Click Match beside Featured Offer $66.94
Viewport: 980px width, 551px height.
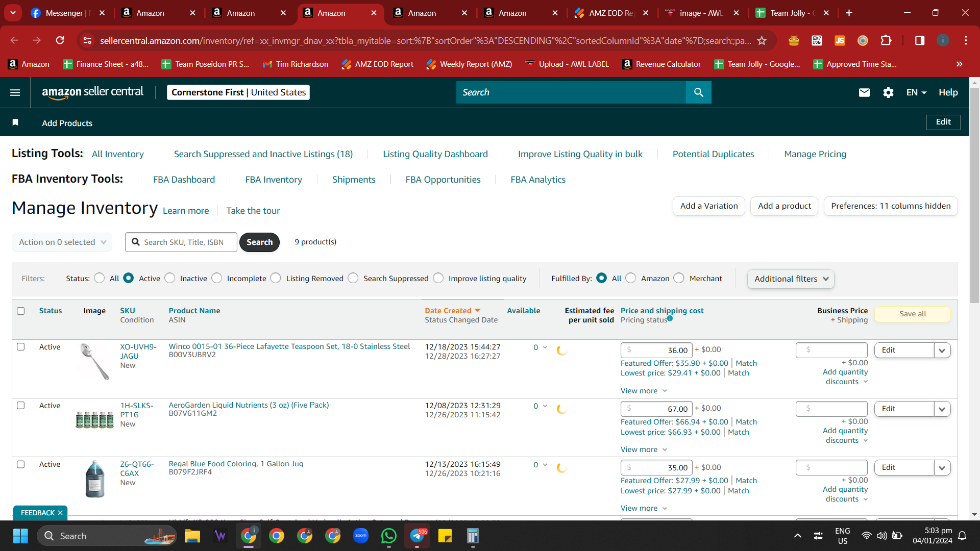tap(746, 422)
